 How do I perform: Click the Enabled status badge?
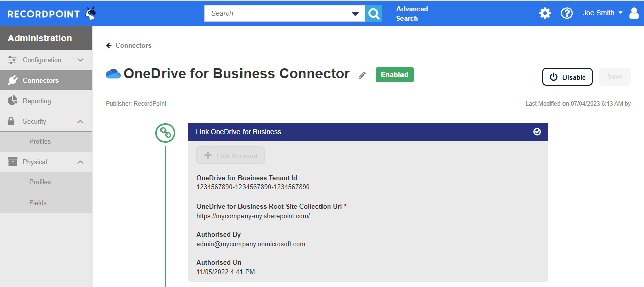pos(394,75)
